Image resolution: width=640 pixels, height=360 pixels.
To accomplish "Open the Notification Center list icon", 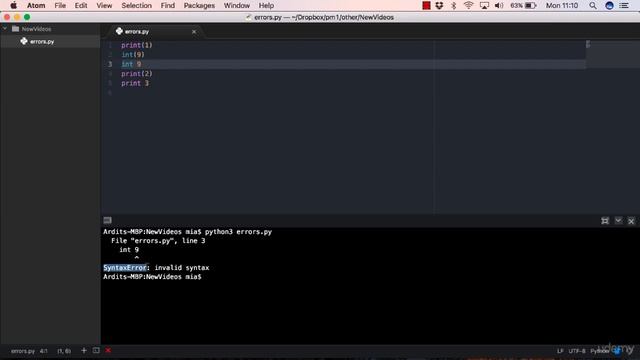I will (624, 5).
